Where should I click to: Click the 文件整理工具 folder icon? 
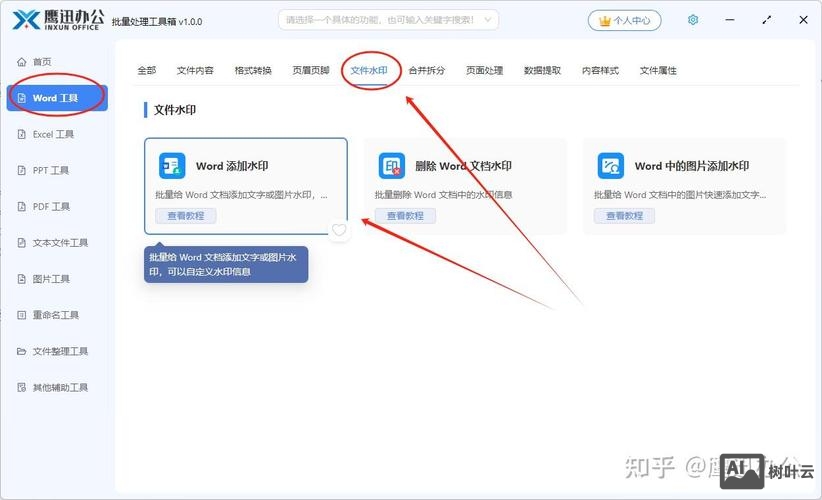click(x=21, y=351)
